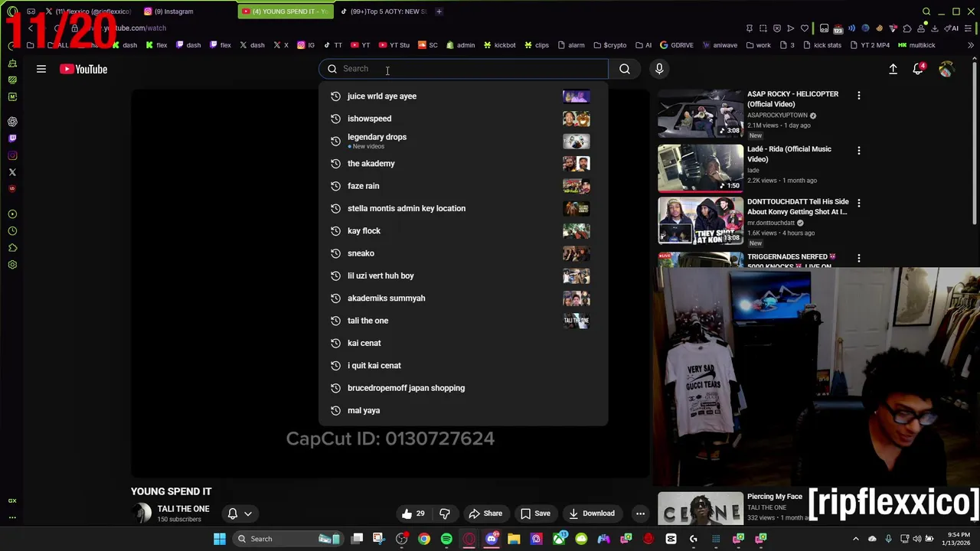Open the three-dot sidebar setup menu
Viewport: 980px width, 551px height.
12,517
